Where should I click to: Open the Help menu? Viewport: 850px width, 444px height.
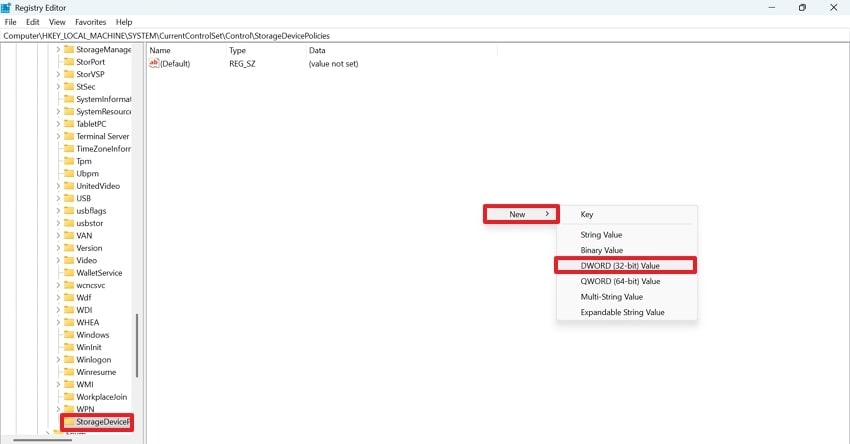tap(124, 22)
